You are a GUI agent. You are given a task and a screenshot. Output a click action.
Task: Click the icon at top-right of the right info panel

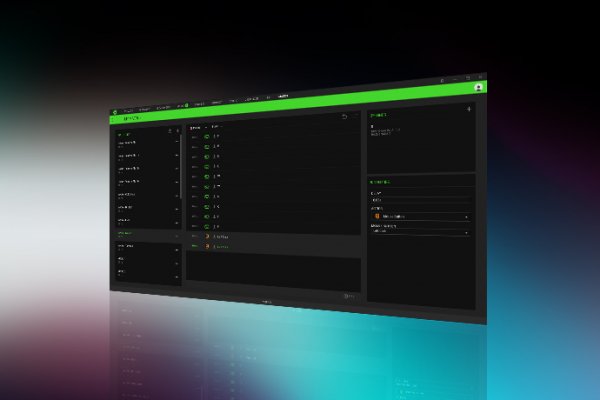click(468, 108)
